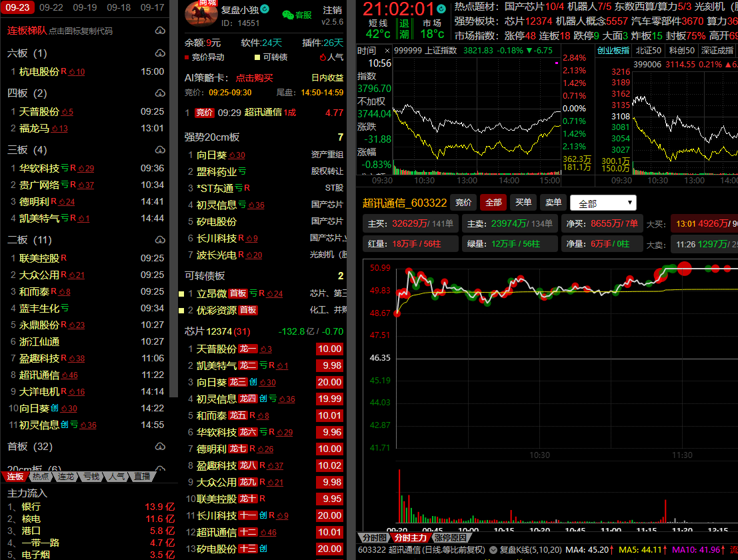Open the 亏钱 bottom tab
The width and height of the screenshot is (738, 560).
click(91, 477)
